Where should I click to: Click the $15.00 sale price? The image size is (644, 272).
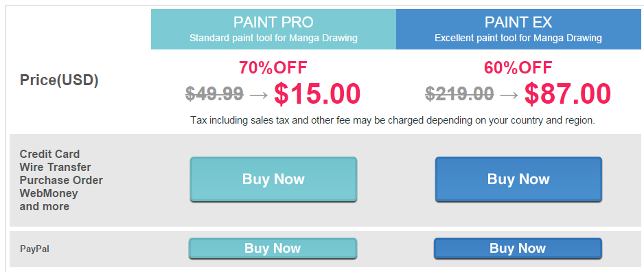point(317,93)
